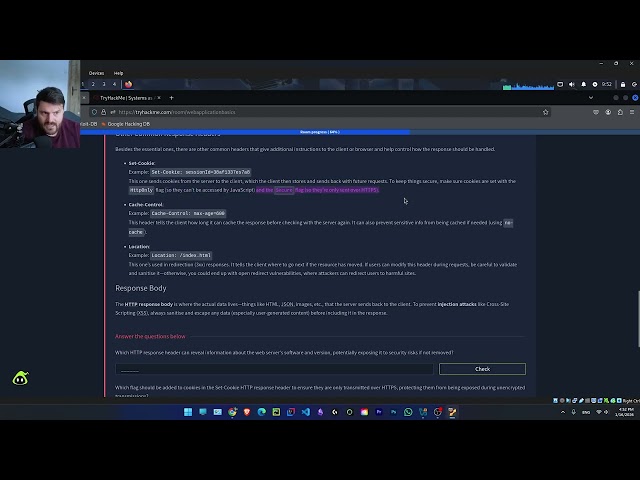
Task: Bookmark this page with the star icon
Action: pyautogui.click(x=545, y=112)
